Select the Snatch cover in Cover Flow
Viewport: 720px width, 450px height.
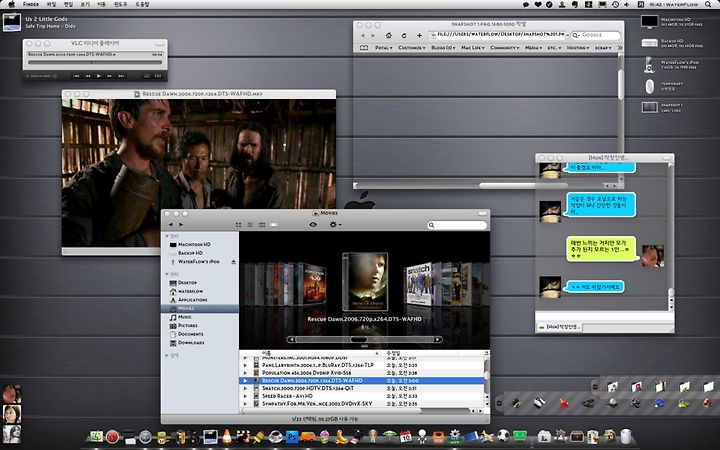[418, 284]
